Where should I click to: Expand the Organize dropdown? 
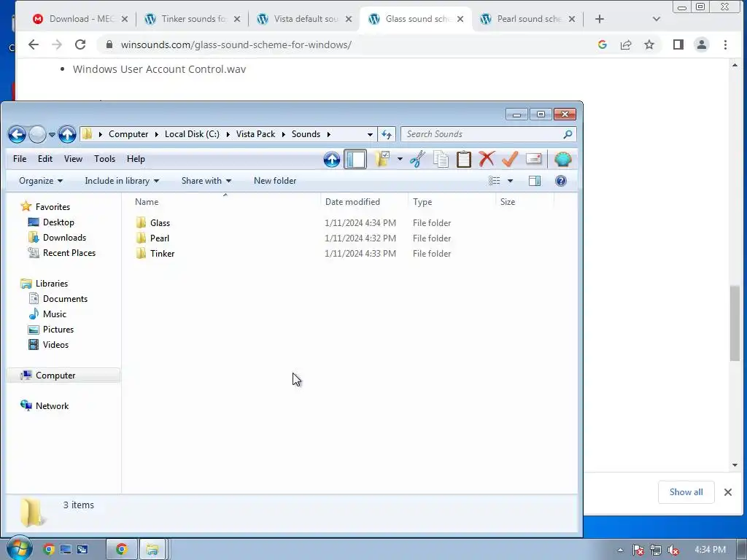[x=41, y=181]
